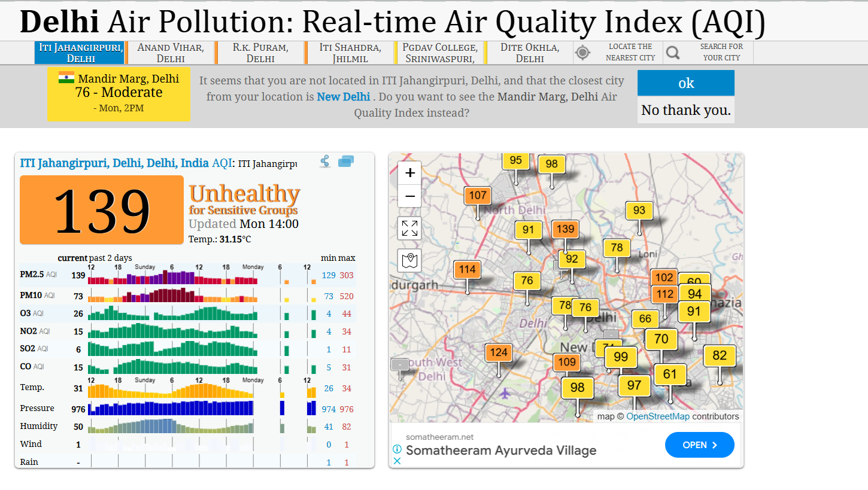The image size is (868, 490).
Task: Click the Somatheeram Ayurveda Village ad title
Action: [501, 451]
